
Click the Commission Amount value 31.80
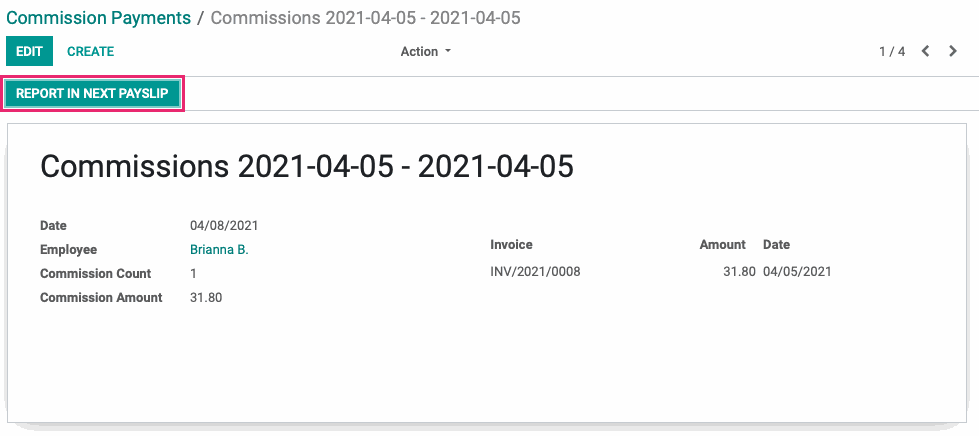pos(206,297)
